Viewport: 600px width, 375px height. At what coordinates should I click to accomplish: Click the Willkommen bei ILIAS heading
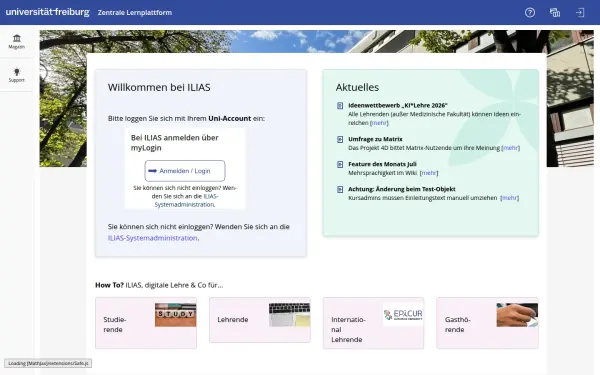(x=159, y=87)
